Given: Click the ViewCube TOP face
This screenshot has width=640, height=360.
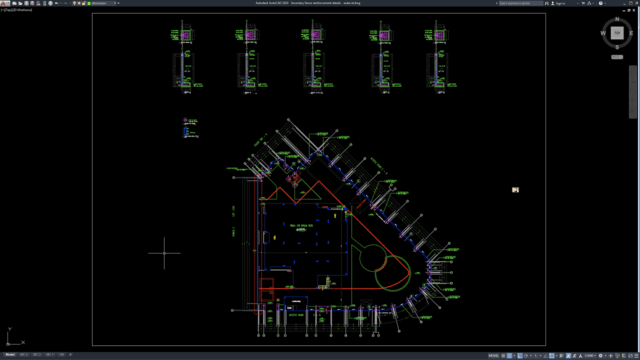Looking at the screenshot, I should [617, 33].
